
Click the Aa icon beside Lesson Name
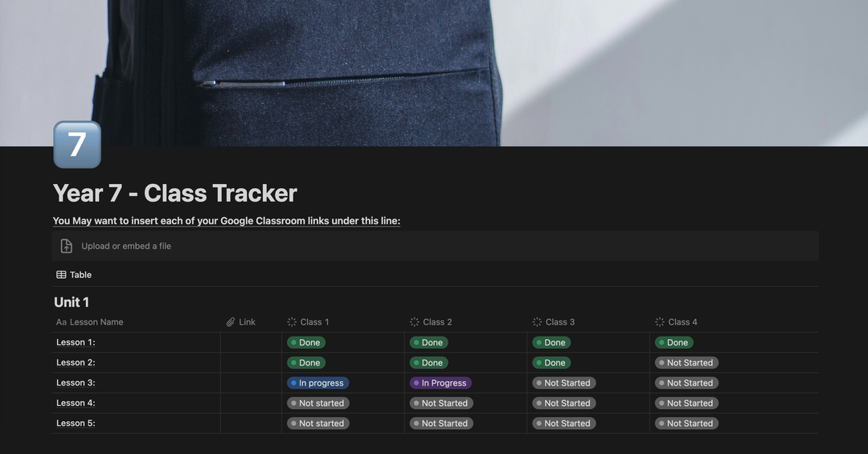coord(61,321)
